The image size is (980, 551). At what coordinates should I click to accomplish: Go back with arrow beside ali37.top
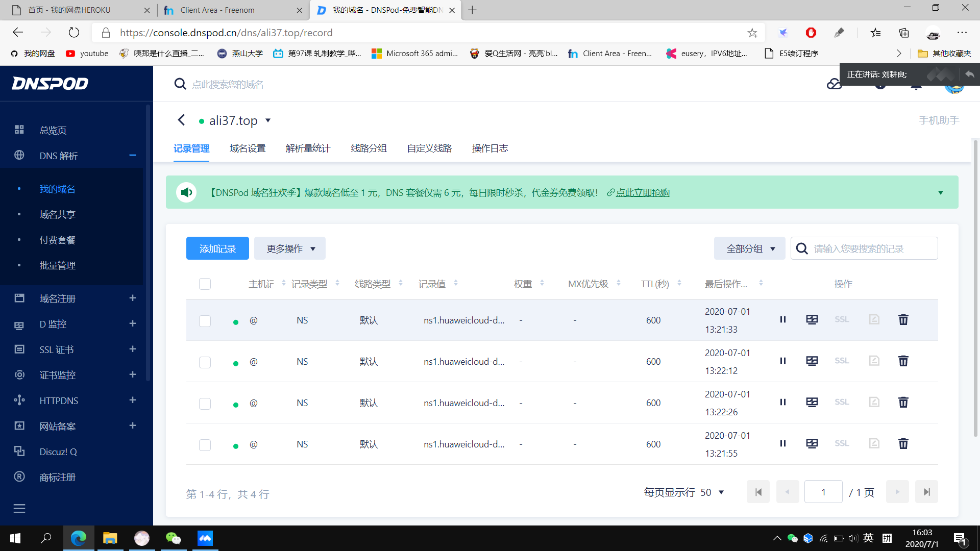click(181, 120)
